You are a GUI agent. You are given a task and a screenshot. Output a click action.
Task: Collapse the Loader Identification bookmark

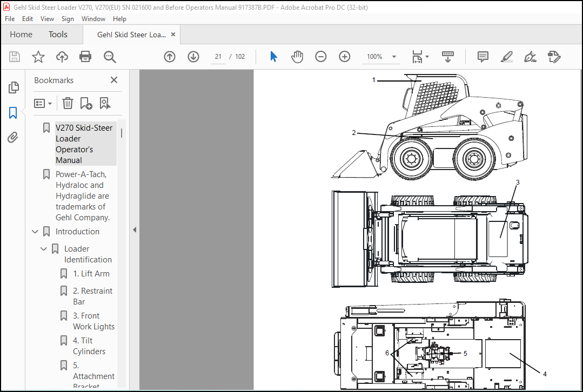44,248
